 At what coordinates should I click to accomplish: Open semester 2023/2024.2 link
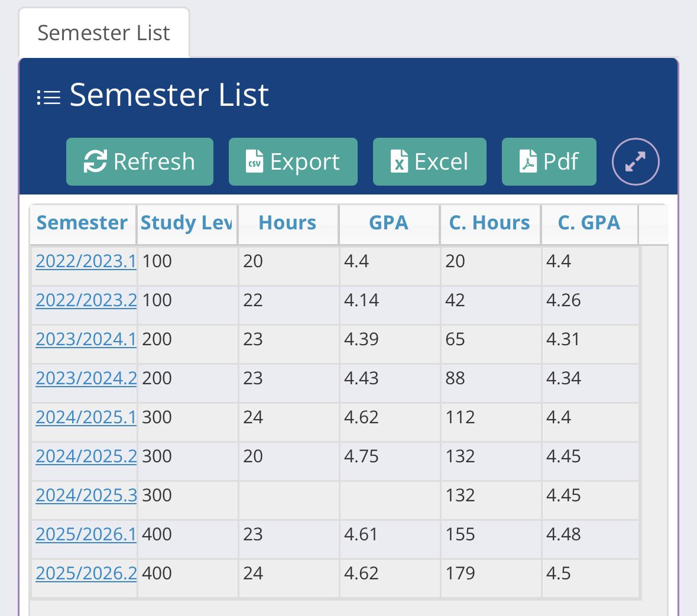[x=86, y=378]
